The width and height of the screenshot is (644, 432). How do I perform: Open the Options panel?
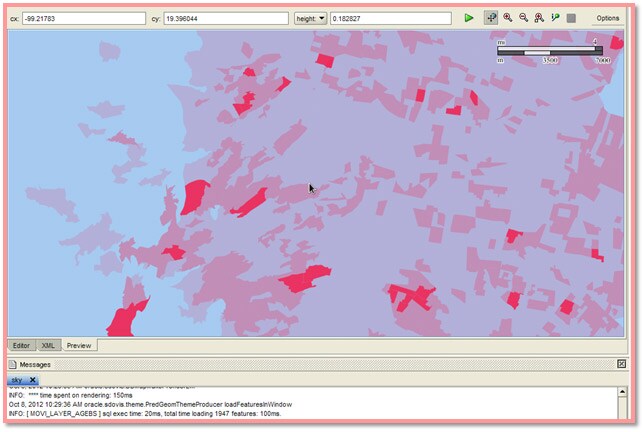click(607, 18)
